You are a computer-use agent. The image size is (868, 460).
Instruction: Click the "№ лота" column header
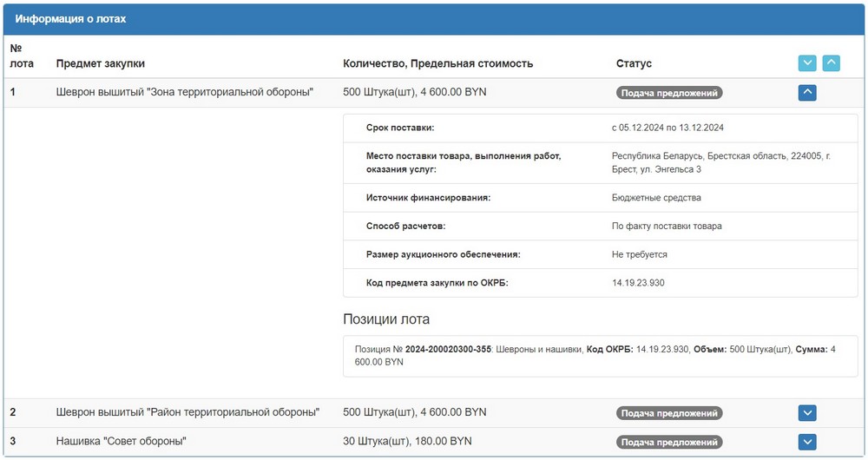[x=22, y=56]
